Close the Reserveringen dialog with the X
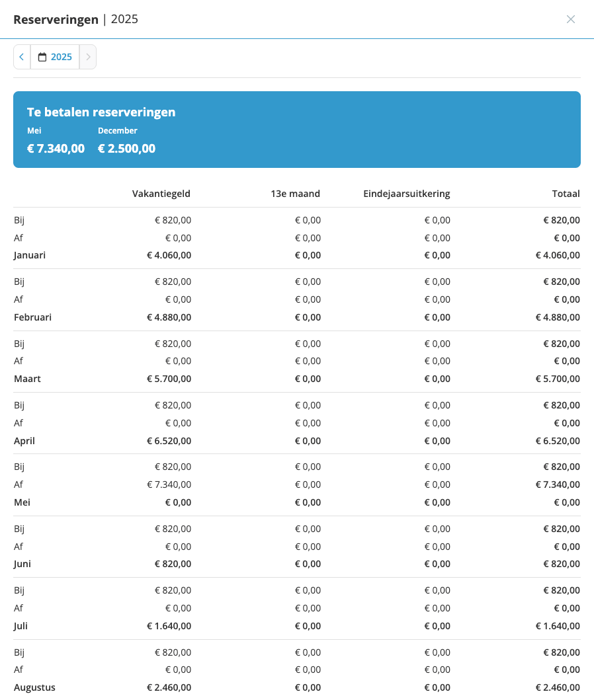594x700 pixels. click(x=570, y=19)
